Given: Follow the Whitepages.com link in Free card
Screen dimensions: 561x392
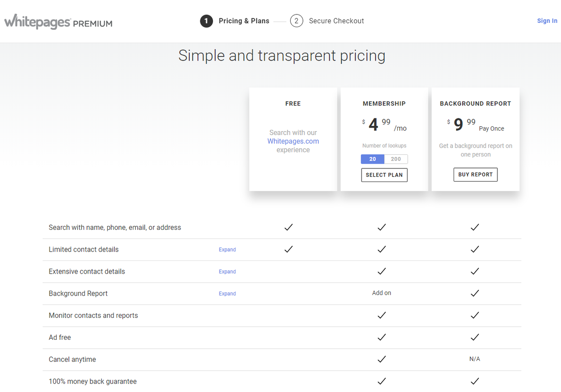Looking at the screenshot, I should pyautogui.click(x=293, y=141).
